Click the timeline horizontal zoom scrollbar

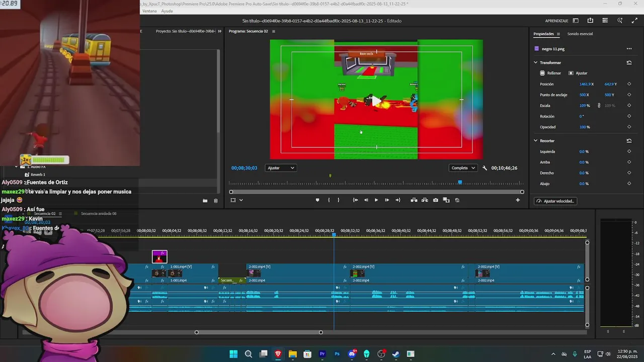click(x=259, y=332)
